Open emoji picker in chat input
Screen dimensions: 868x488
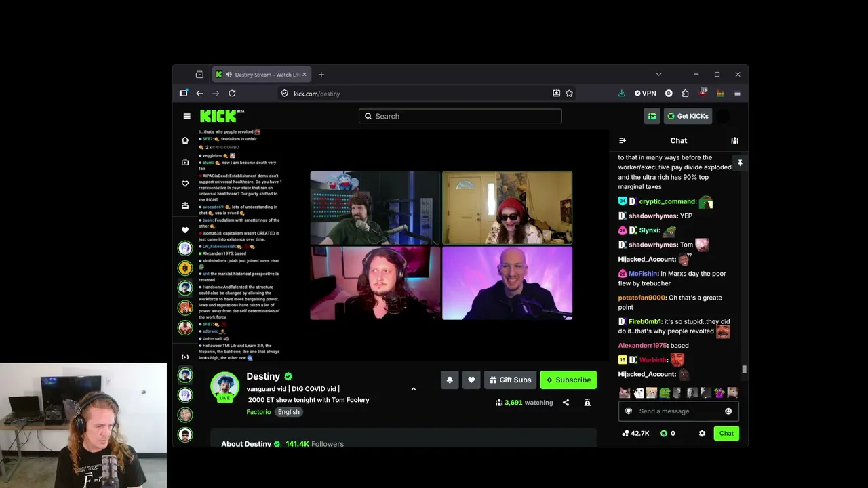pyautogui.click(x=728, y=411)
